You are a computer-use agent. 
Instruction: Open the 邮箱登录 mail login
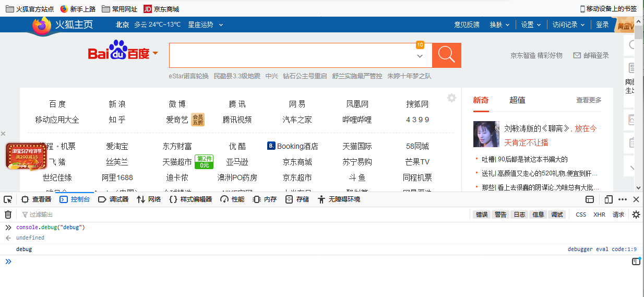(591, 55)
